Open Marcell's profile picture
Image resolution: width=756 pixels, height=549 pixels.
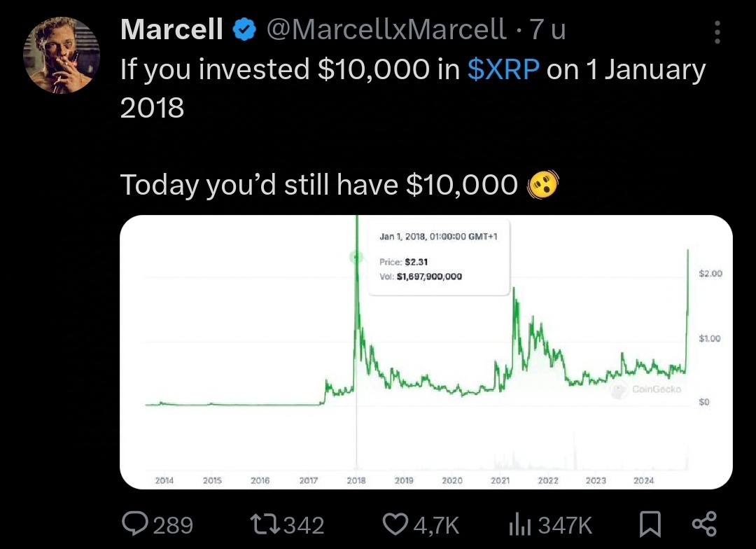point(62,54)
